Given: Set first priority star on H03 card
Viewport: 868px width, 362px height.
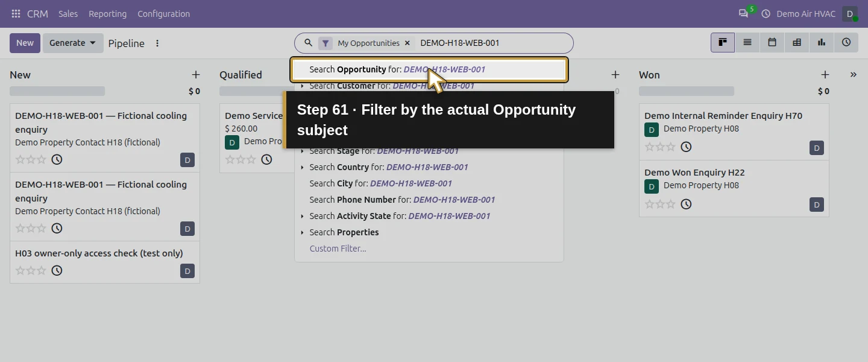Looking at the screenshot, I should 20,270.
